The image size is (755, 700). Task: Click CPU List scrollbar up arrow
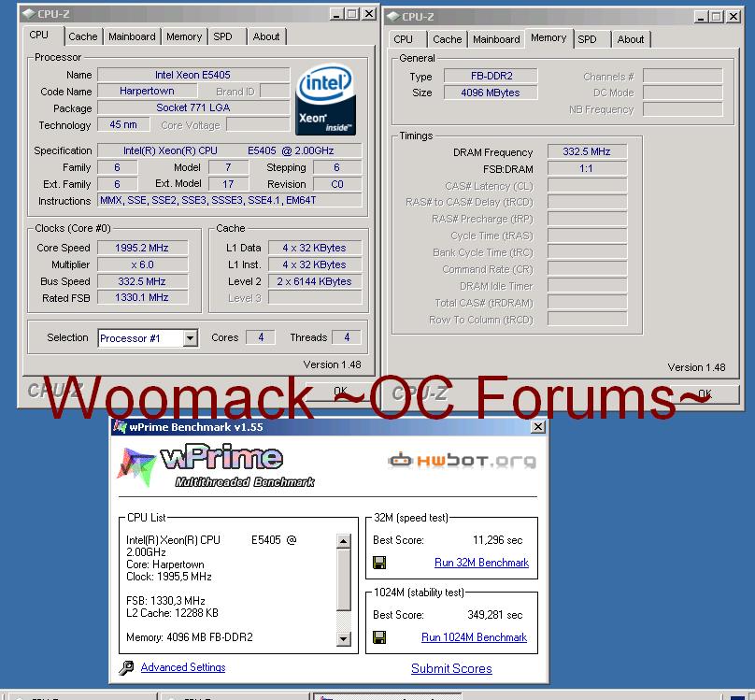pyautogui.click(x=343, y=541)
